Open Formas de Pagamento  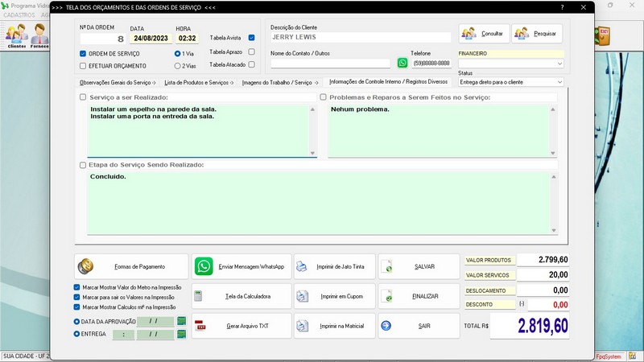131,266
